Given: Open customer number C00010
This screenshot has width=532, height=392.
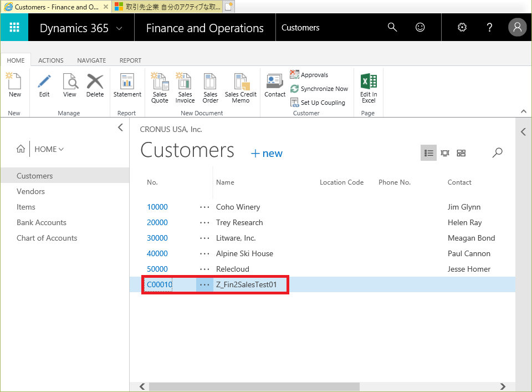Looking at the screenshot, I should [160, 285].
